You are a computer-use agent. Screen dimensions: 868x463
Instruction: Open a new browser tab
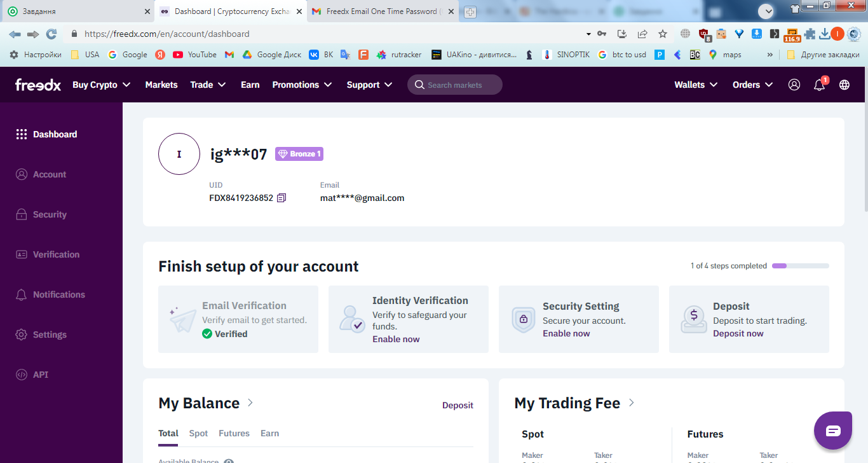point(470,11)
